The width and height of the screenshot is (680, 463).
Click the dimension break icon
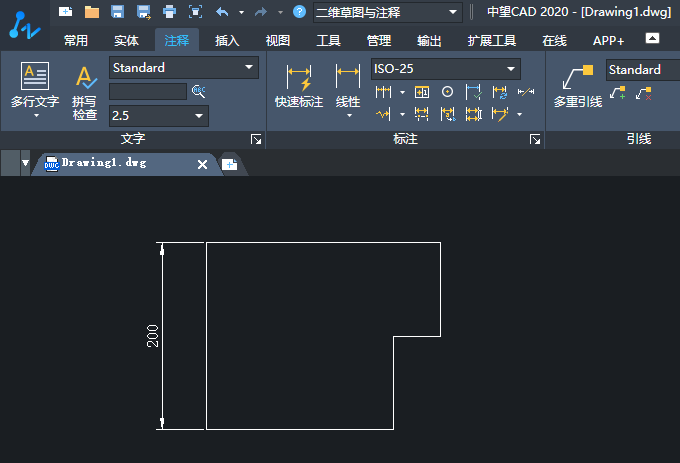click(x=422, y=114)
